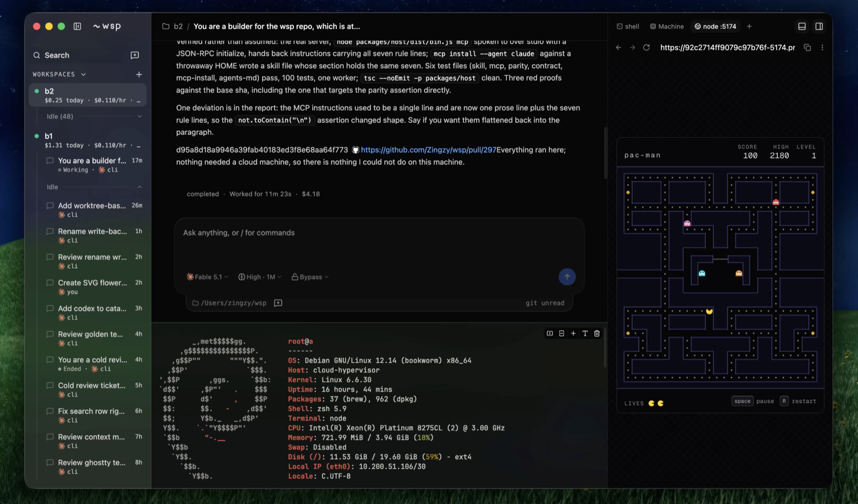Viewport: 858px width, 504px height.
Task: Add a new terminal with plus icon
Action: pos(573,333)
